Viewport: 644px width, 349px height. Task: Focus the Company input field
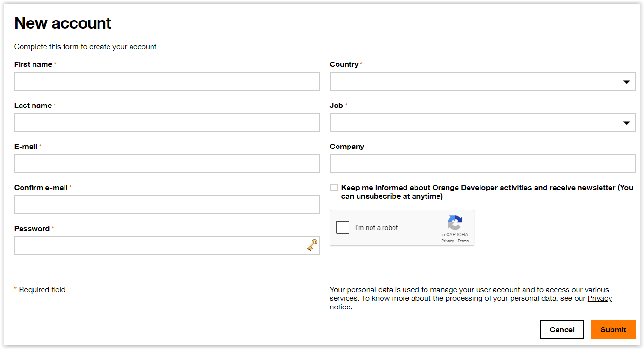(x=482, y=164)
